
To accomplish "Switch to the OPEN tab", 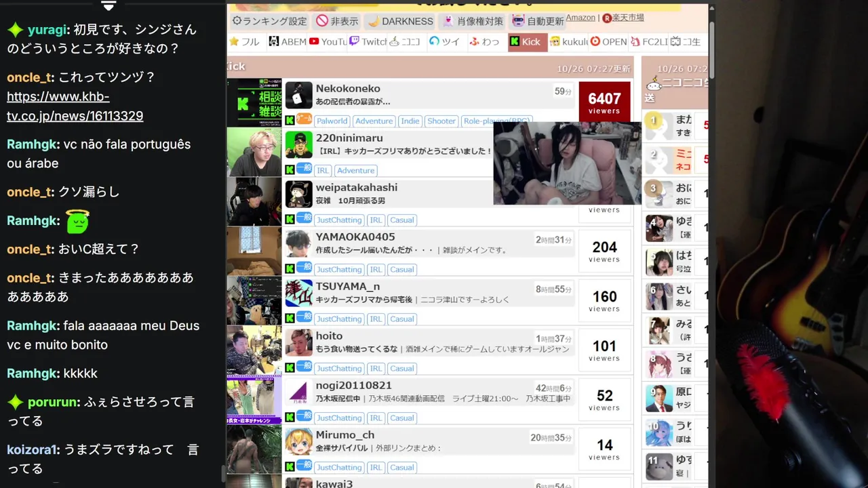I will point(608,41).
